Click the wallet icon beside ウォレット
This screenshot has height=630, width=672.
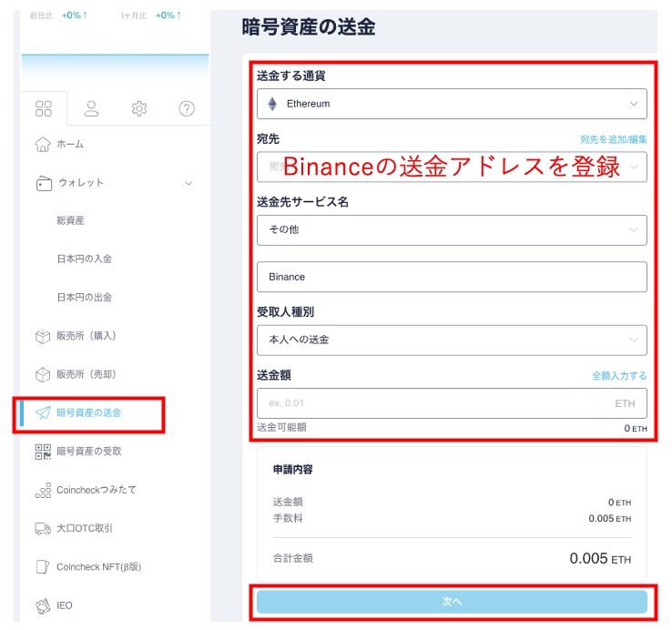coord(44,183)
